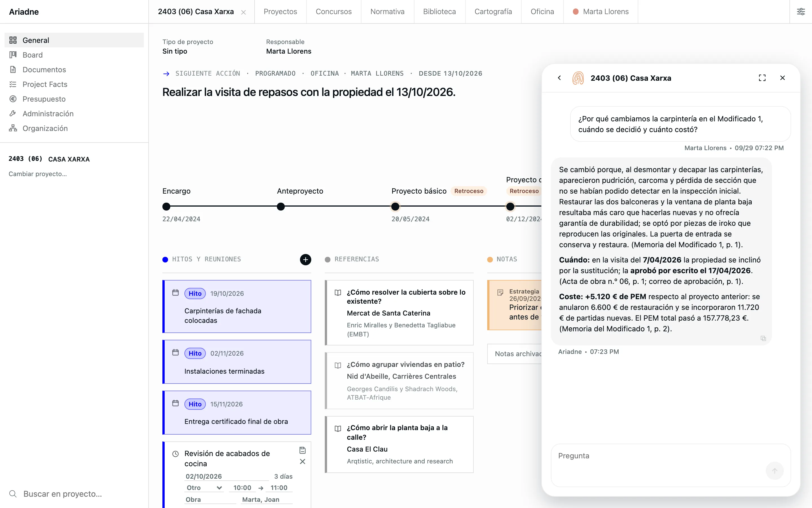Edit the 10:00 start time field
Screen dimensions: 812x508
(242, 487)
